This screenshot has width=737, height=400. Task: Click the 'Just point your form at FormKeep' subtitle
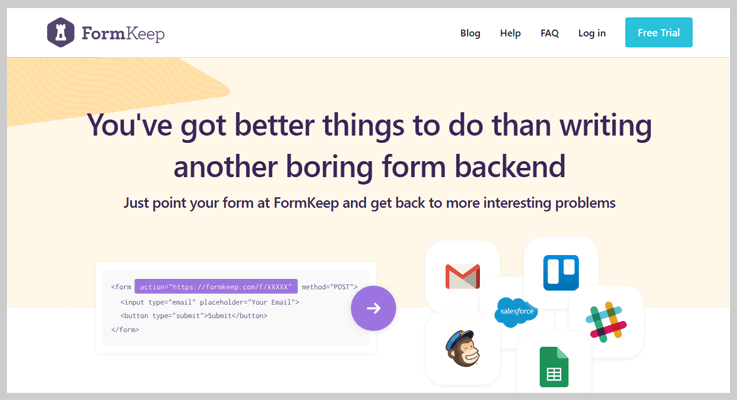[x=369, y=203]
